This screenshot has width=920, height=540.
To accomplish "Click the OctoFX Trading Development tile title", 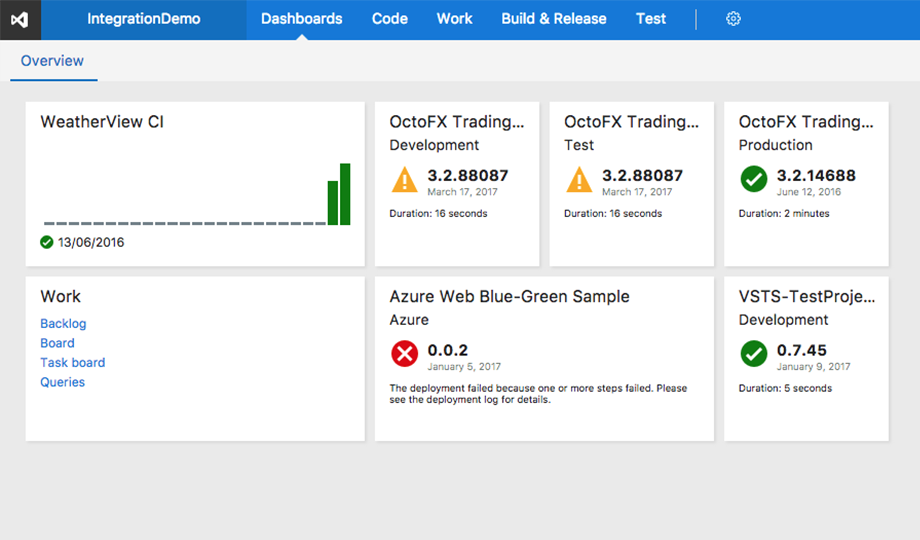I will [x=456, y=122].
